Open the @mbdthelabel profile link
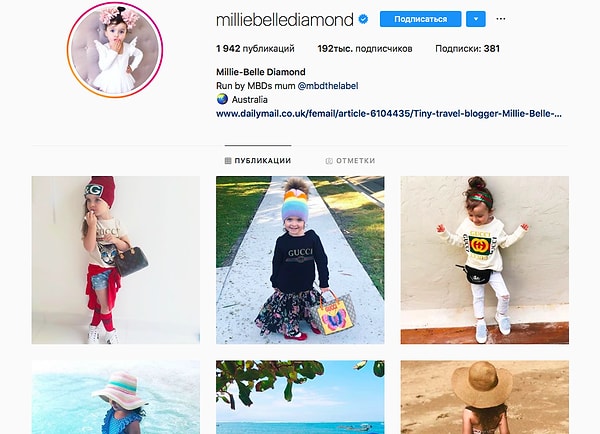 328,86
